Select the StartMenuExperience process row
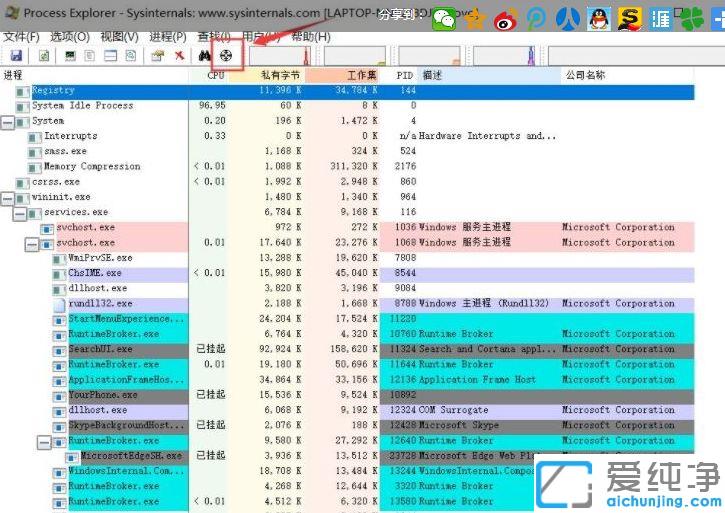This screenshot has width=725, height=513. tap(349, 319)
